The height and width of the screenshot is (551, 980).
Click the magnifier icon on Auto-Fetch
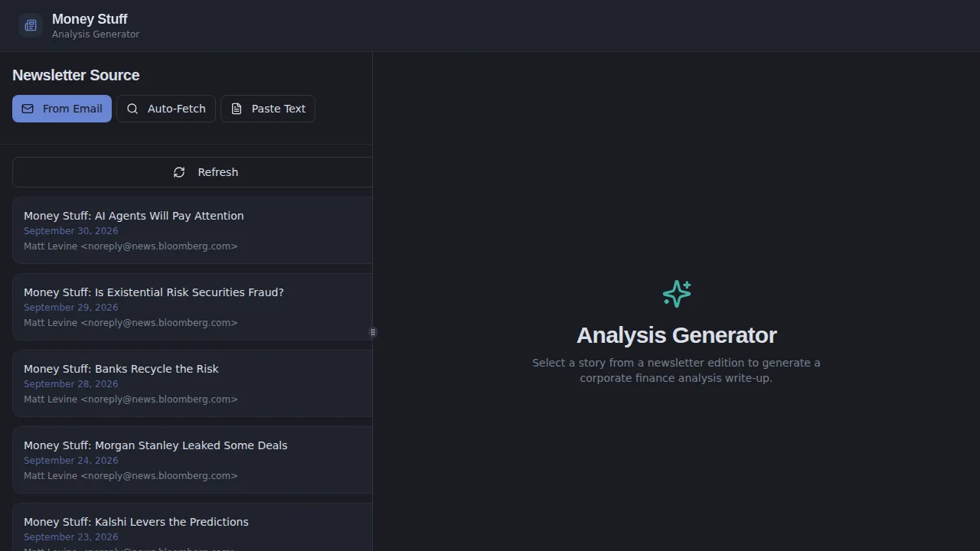click(x=132, y=109)
